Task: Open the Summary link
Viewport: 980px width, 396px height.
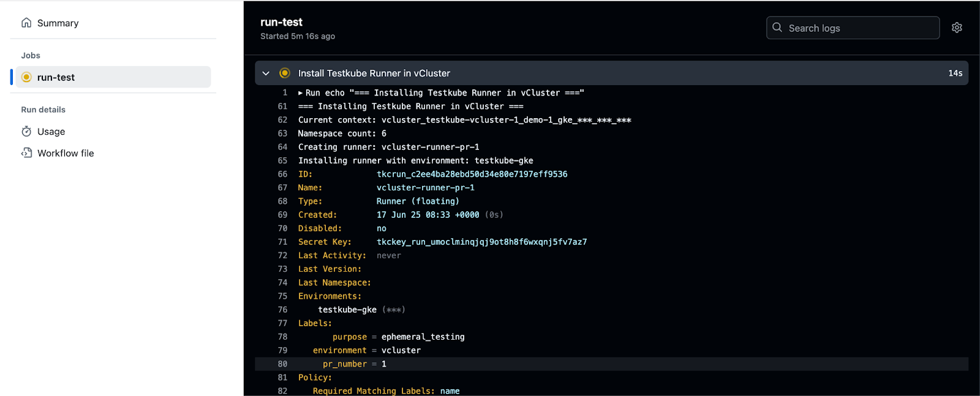Action: pos(58,23)
